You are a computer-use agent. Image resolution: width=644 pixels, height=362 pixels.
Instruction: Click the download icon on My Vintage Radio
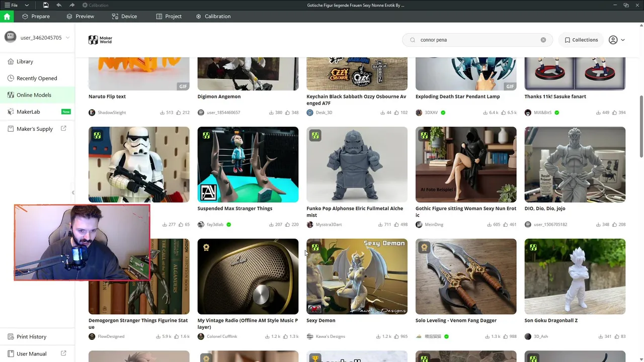[267, 336]
